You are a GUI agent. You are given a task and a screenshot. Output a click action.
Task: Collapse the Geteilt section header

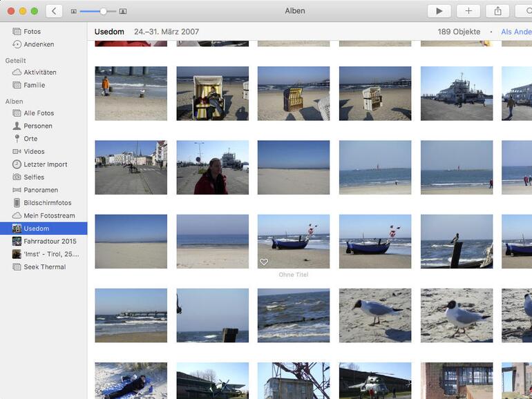(16, 61)
